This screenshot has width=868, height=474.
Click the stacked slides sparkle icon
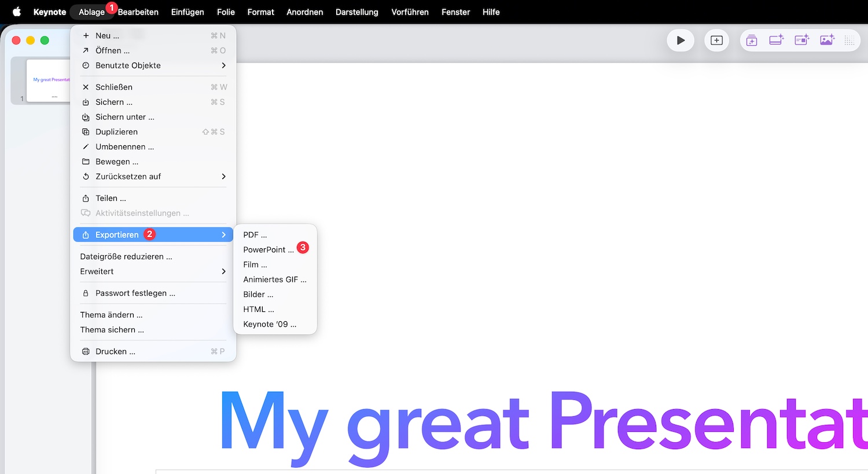(x=752, y=40)
